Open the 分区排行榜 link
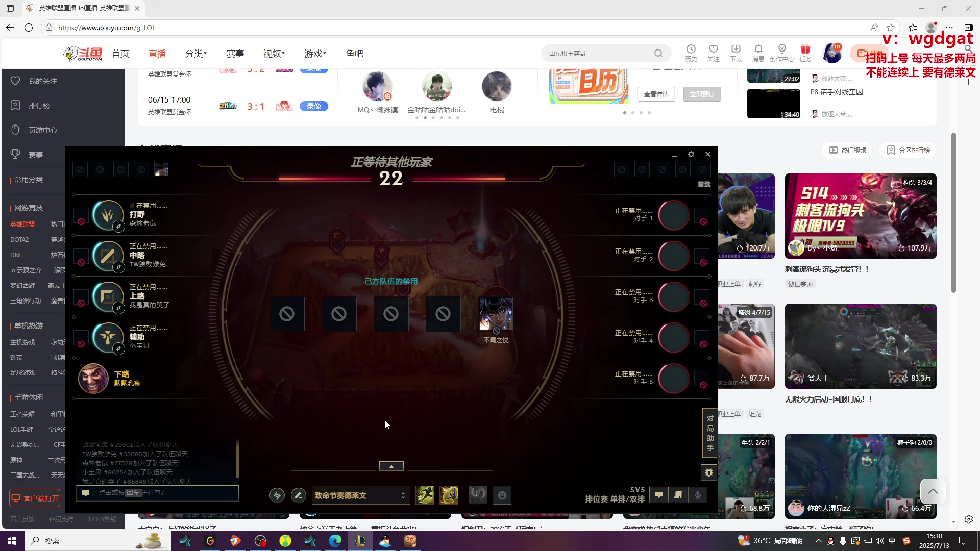Viewport: 980px width, 551px height. click(908, 150)
